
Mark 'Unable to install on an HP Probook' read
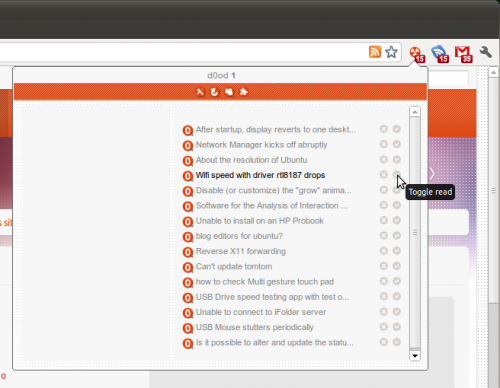(x=397, y=220)
